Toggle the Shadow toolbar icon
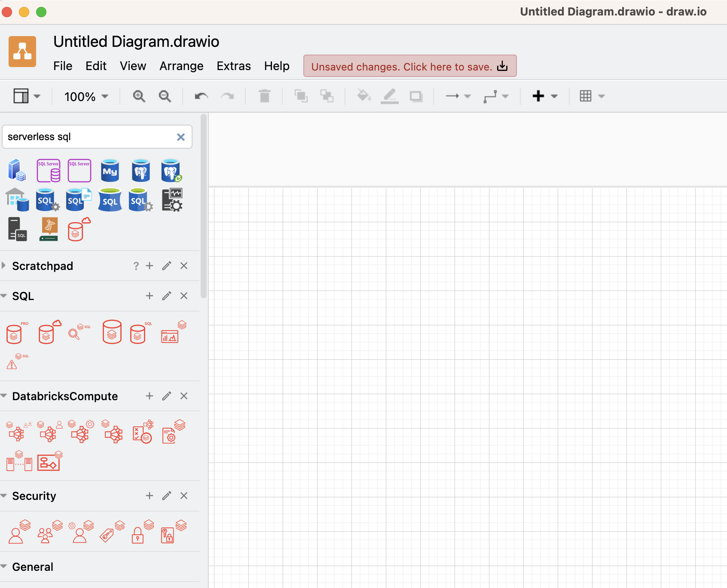727x588 pixels. point(416,96)
